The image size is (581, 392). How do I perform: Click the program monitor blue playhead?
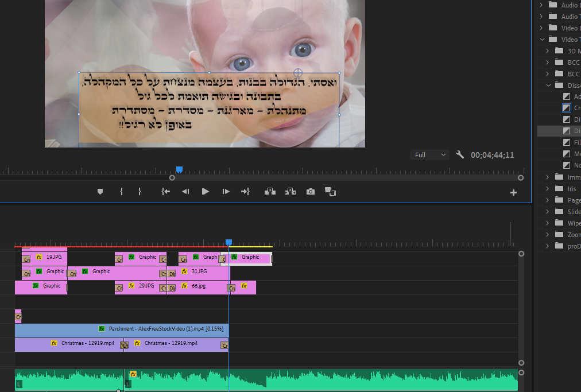[179, 170]
